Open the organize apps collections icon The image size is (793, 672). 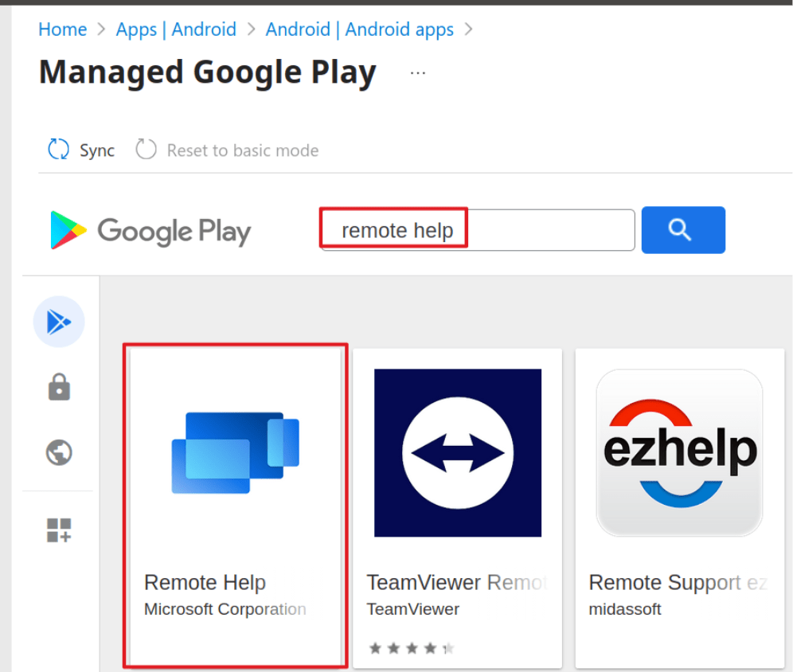59,530
